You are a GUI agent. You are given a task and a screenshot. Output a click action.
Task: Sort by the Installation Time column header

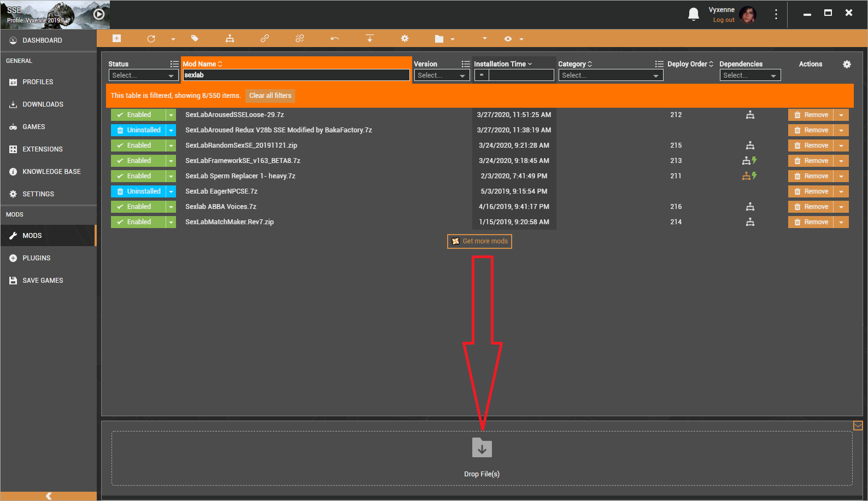[x=503, y=64]
